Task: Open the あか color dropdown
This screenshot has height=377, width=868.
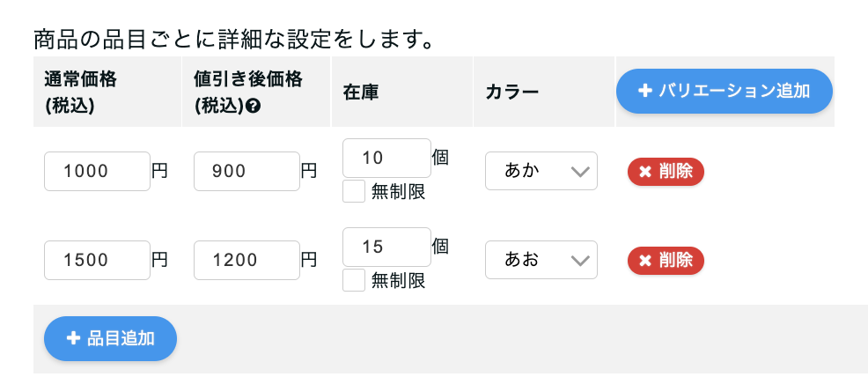Action: point(541,171)
